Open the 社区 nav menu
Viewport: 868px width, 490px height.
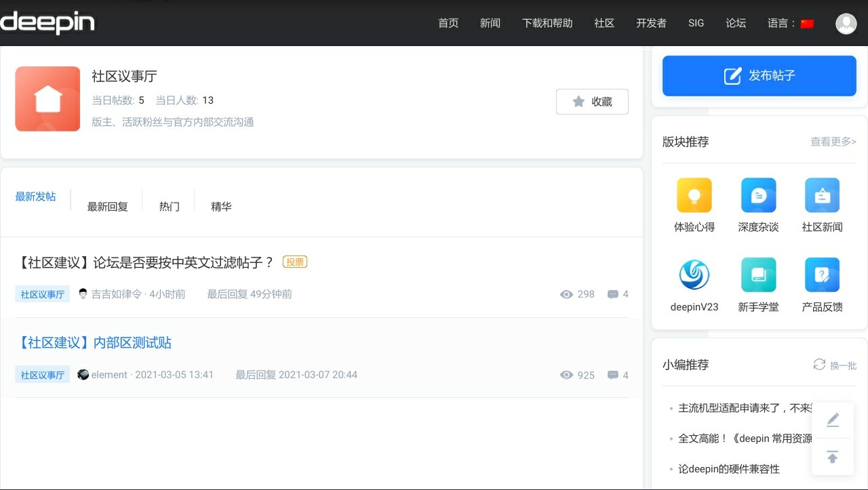coord(604,23)
